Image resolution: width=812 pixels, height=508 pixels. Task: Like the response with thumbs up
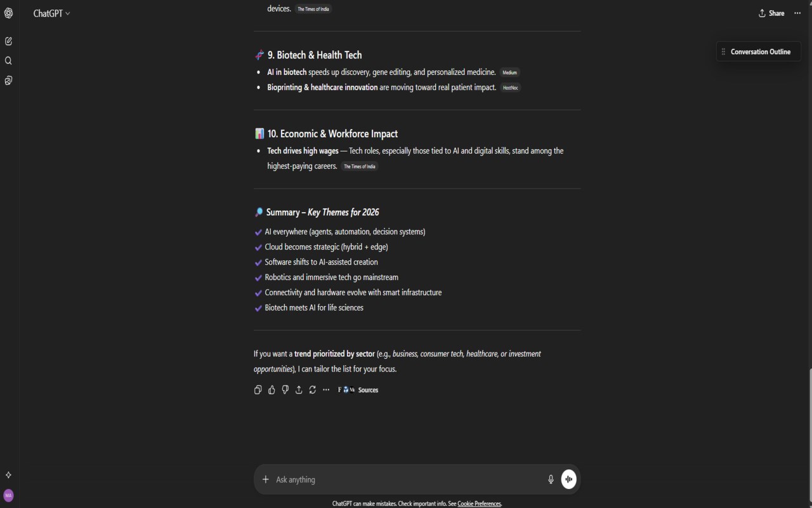[272, 390]
